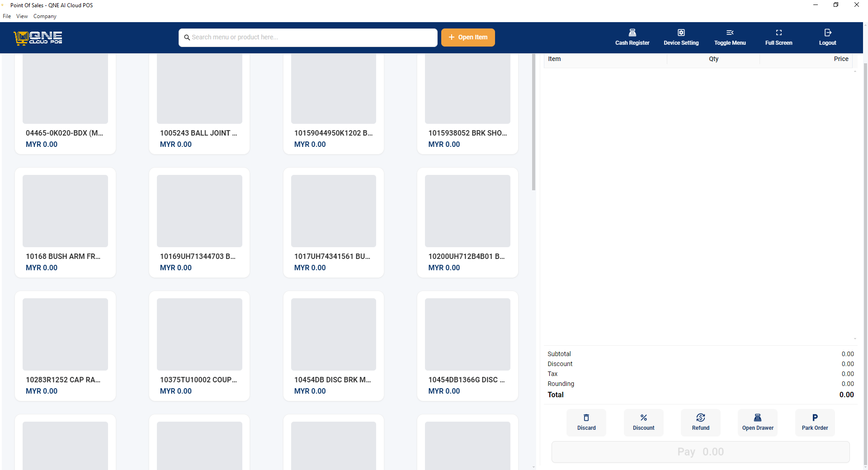Switch to Full Screen mode
The image size is (868, 470).
[778, 38]
